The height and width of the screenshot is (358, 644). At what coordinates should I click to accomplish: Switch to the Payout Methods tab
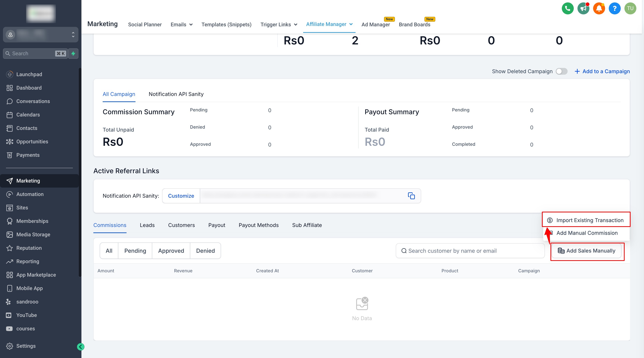pyautogui.click(x=258, y=225)
